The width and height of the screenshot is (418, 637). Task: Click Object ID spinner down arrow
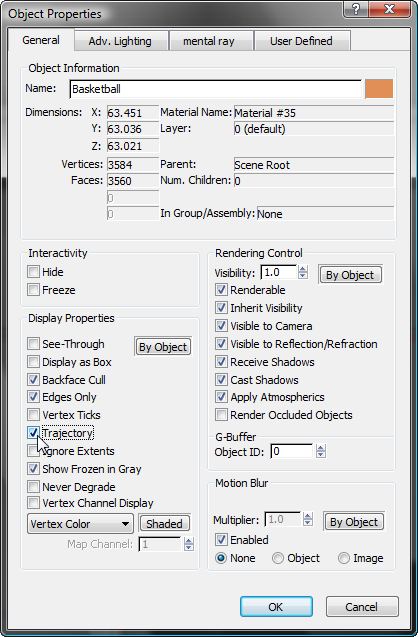point(321,454)
